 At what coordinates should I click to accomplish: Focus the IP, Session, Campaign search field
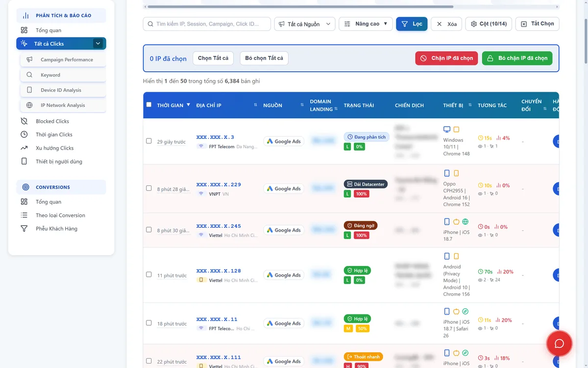207,24
